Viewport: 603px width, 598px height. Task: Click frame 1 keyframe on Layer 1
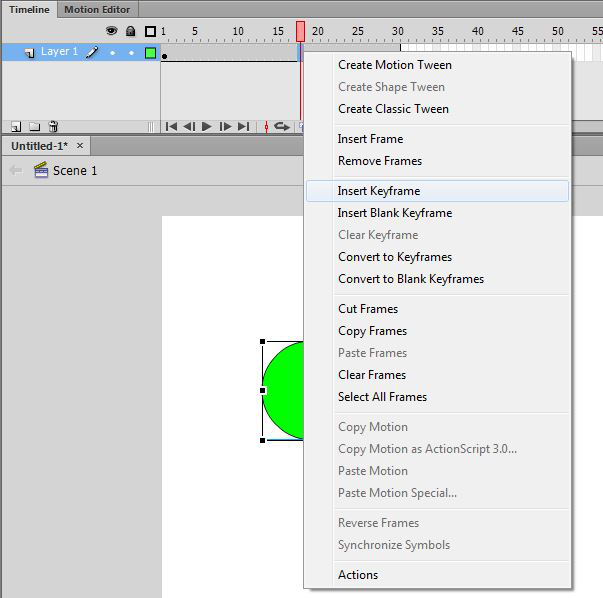(165, 53)
